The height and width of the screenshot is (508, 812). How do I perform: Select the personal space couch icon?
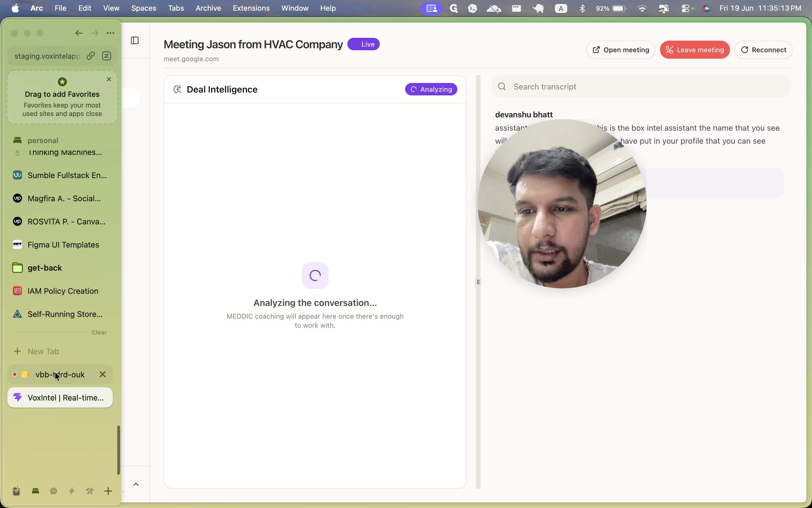[36, 491]
